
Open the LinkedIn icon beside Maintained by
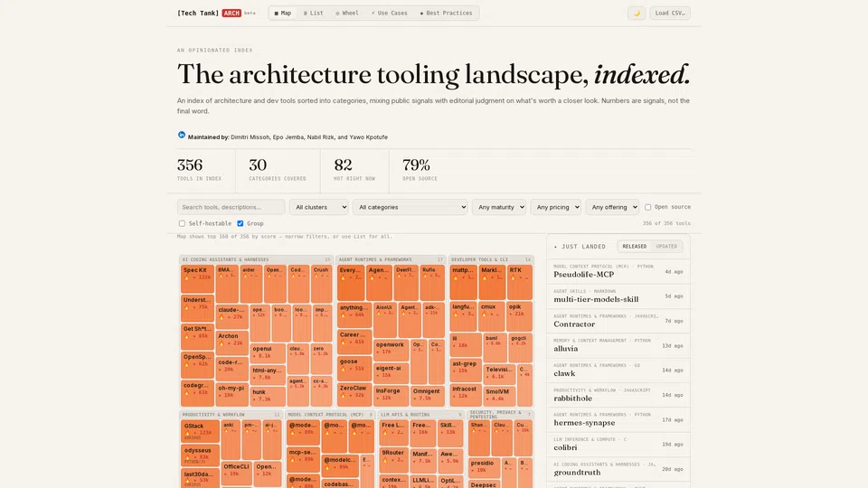click(x=181, y=135)
